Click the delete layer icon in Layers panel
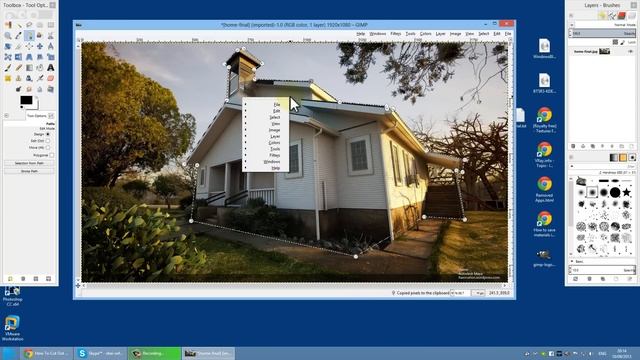 pos(573,146)
